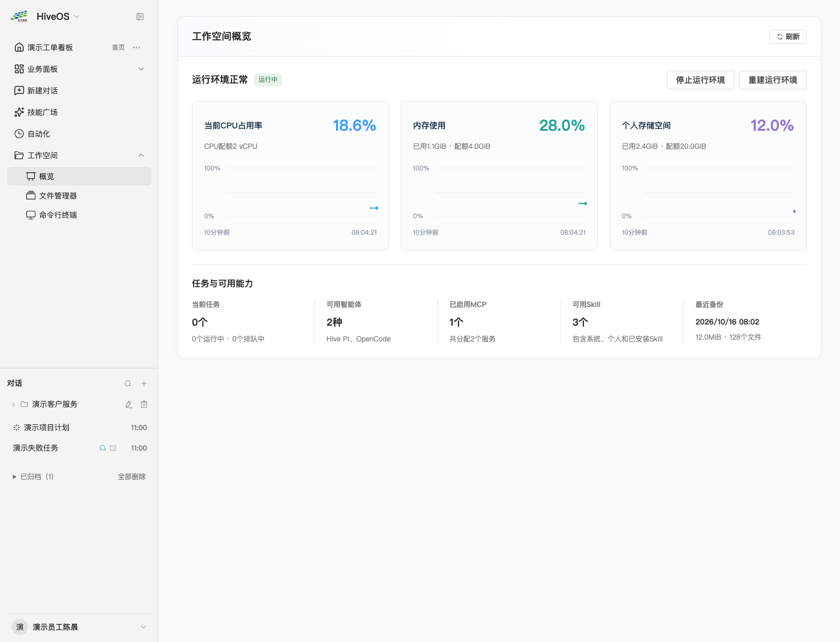Click the 18.6% CPU usage value
Image resolution: width=840 pixels, height=642 pixels.
point(355,125)
